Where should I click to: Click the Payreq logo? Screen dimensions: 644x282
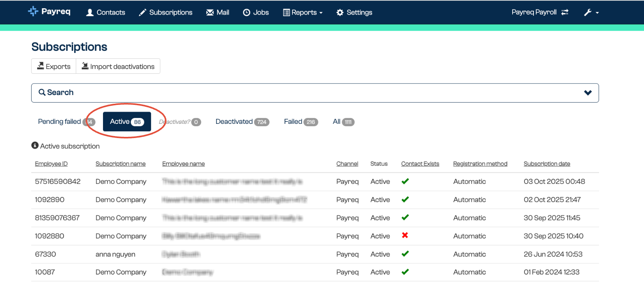pyautogui.click(x=49, y=11)
